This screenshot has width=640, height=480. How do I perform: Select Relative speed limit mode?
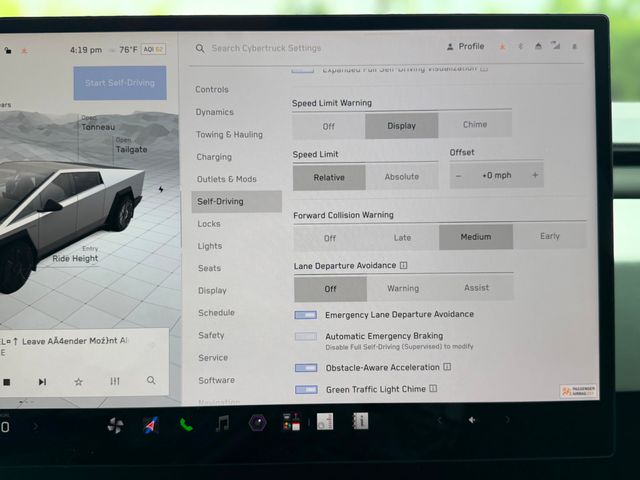[x=329, y=178]
